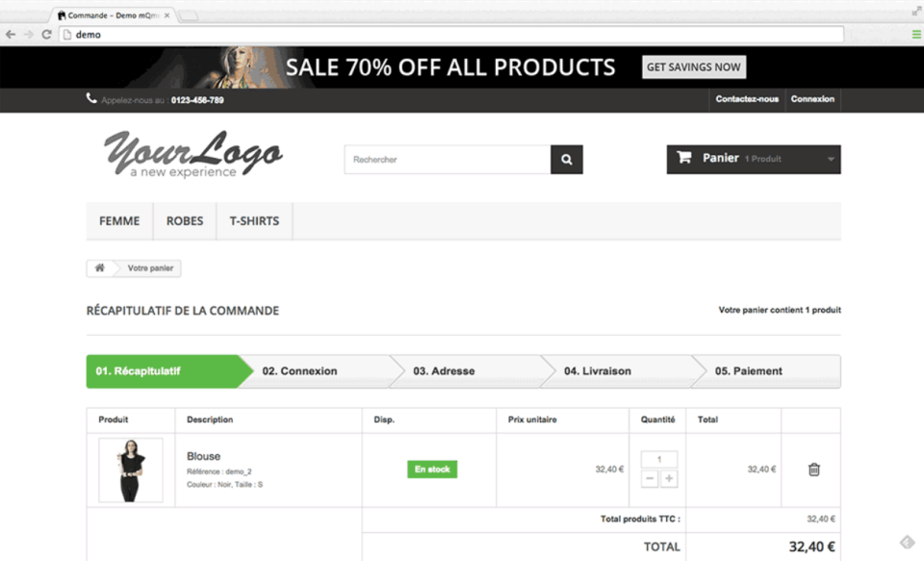This screenshot has width=924, height=561.
Task: Expand the Panier dropdown arrow
Action: [x=831, y=159]
